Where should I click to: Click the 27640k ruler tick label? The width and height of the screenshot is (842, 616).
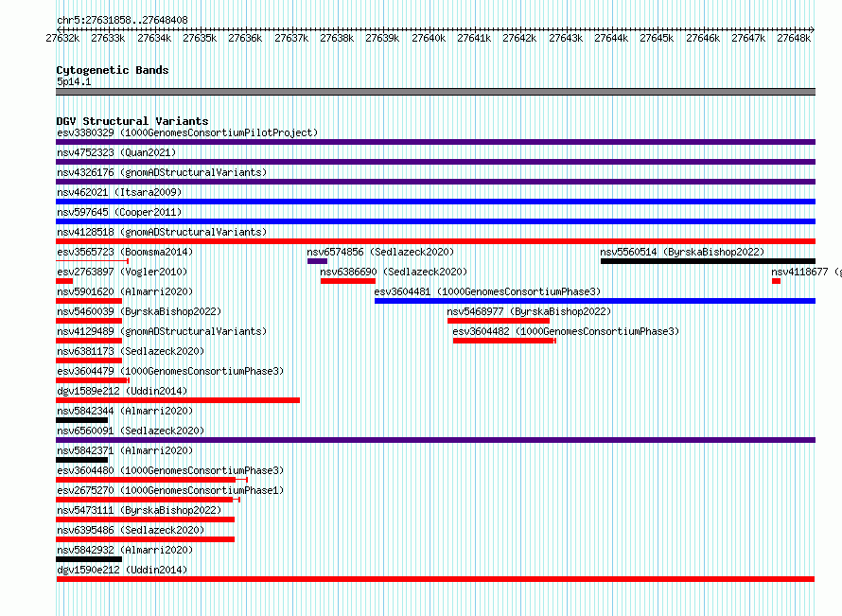pos(429,38)
